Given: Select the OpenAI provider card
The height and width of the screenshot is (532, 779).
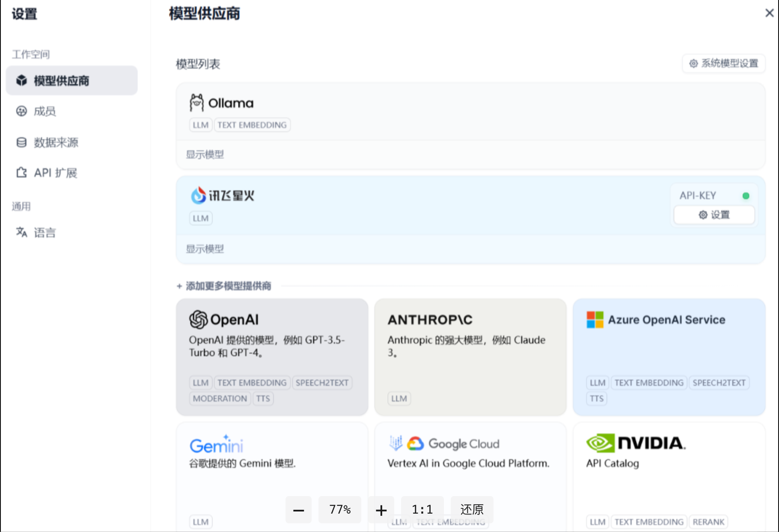Looking at the screenshot, I should (272, 357).
